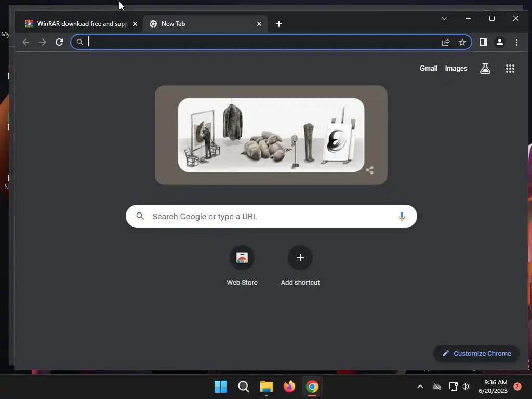The height and width of the screenshot is (399, 532).
Task: Open Gmail link
Action: [x=428, y=69]
